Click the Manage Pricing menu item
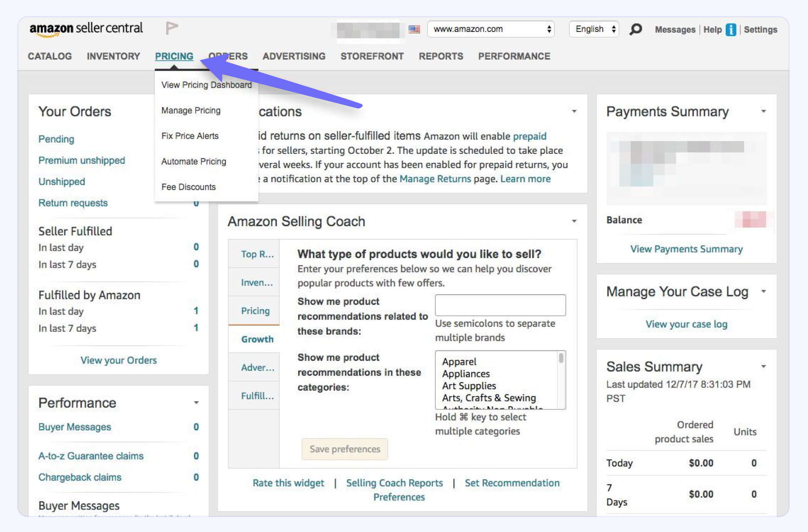The image size is (808, 532). [x=190, y=109]
